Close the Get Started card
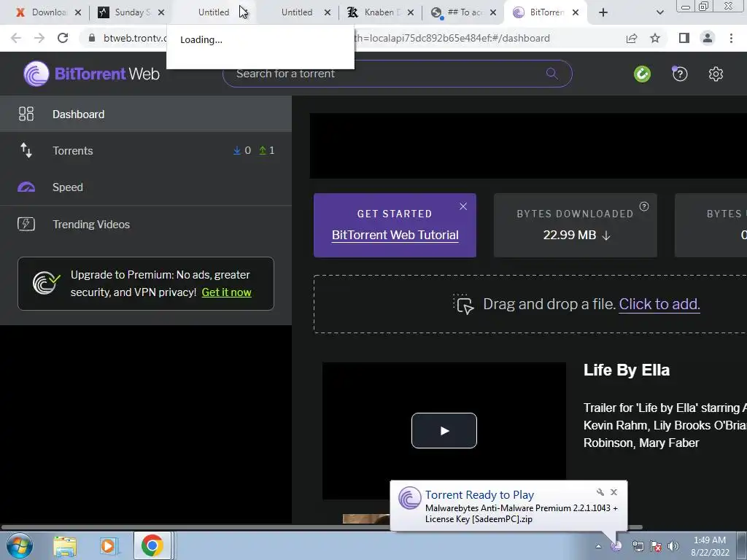The width and height of the screenshot is (747, 560). coord(463,206)
